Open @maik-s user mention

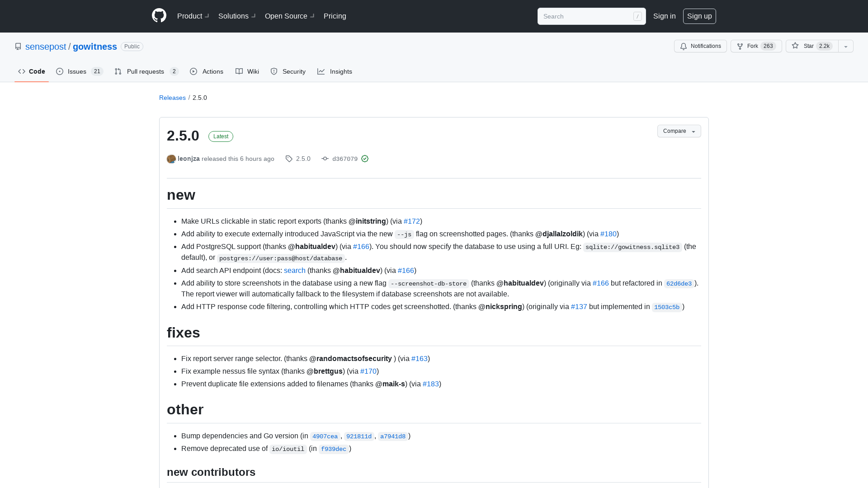(390, 384)
